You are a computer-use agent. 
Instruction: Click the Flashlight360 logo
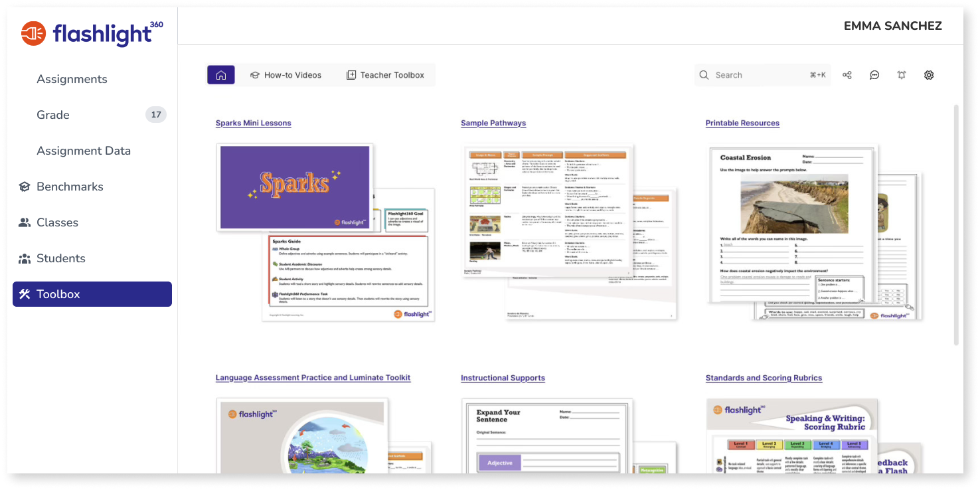click(x=92, y=33)
